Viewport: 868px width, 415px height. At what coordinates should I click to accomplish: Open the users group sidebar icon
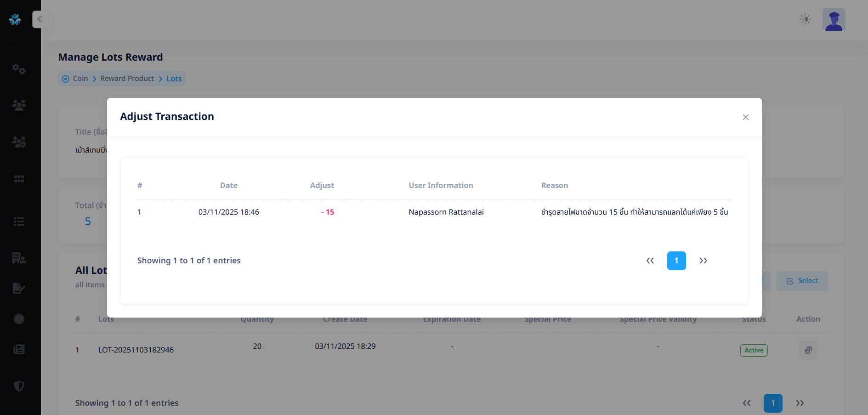coord(19,105)
